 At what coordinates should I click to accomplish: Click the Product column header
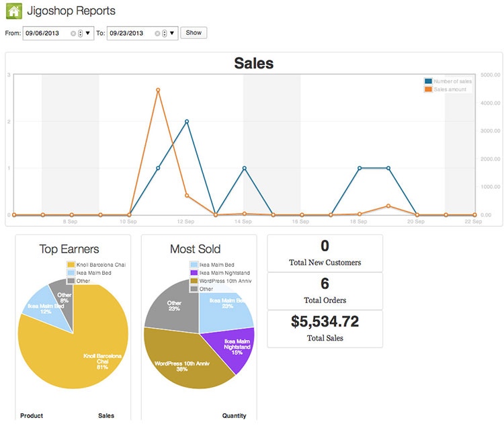(32, 416)
